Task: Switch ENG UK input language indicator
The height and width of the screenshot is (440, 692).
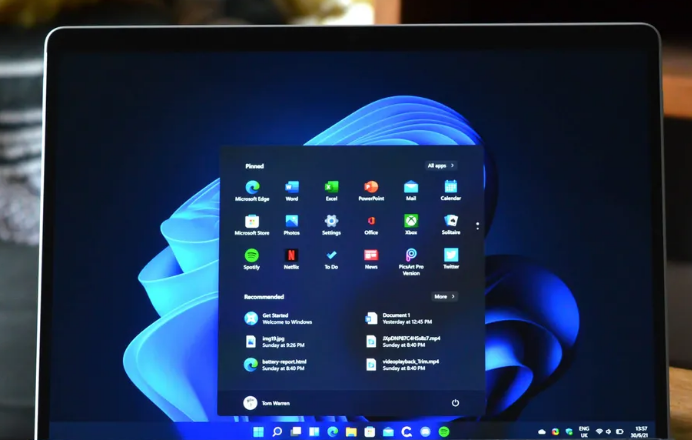Action: click(x=584, y=432)
